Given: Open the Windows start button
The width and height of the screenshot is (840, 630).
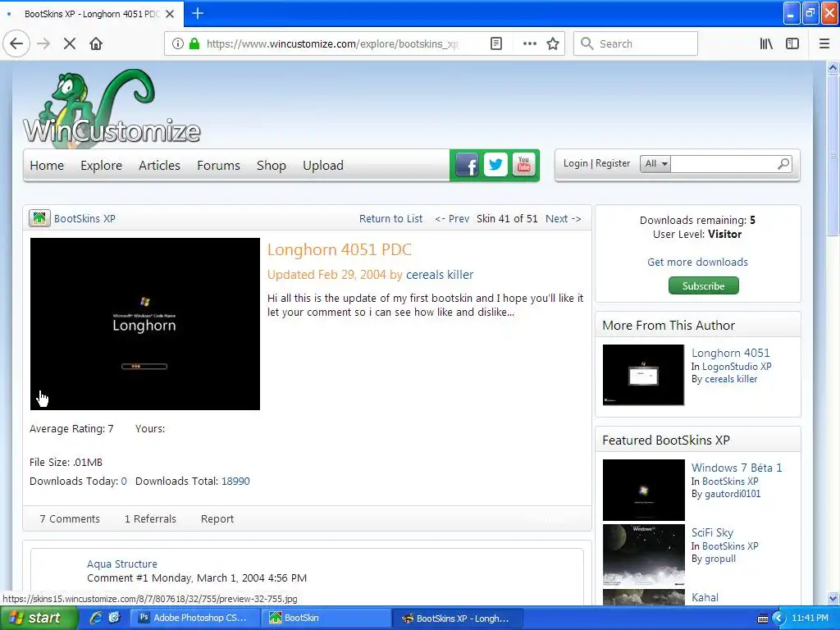Looking at the screenshot, I should (38, 619).
